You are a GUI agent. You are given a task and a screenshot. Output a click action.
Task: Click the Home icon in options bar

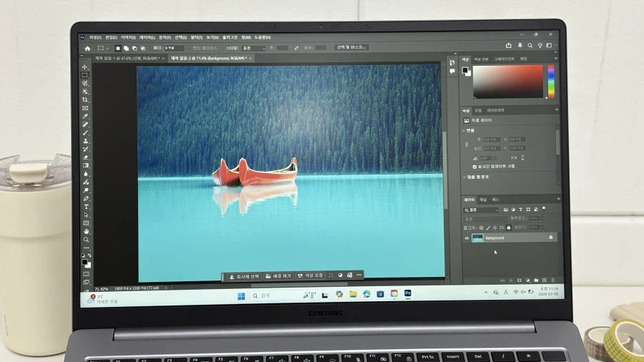point(88,49)
